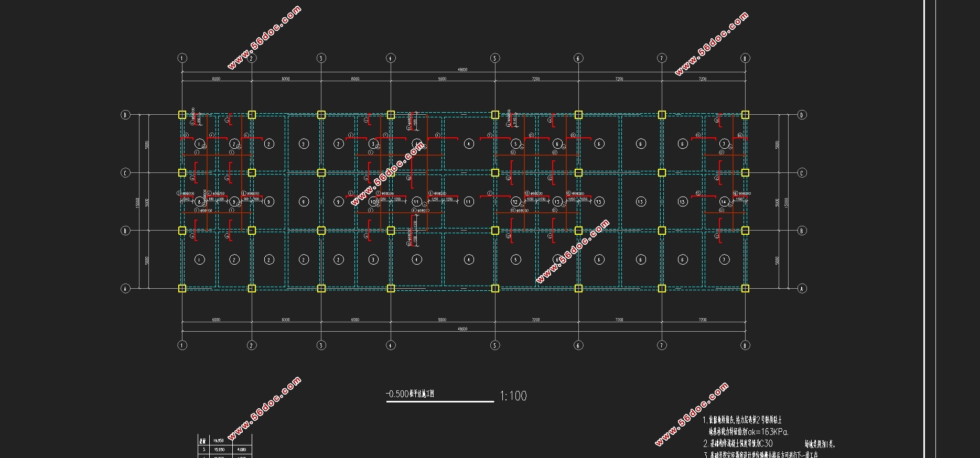Select axis bubble 1 above the plan
Image resolution: width=980 pixels, height=458 pixels.
pos(182,58)
